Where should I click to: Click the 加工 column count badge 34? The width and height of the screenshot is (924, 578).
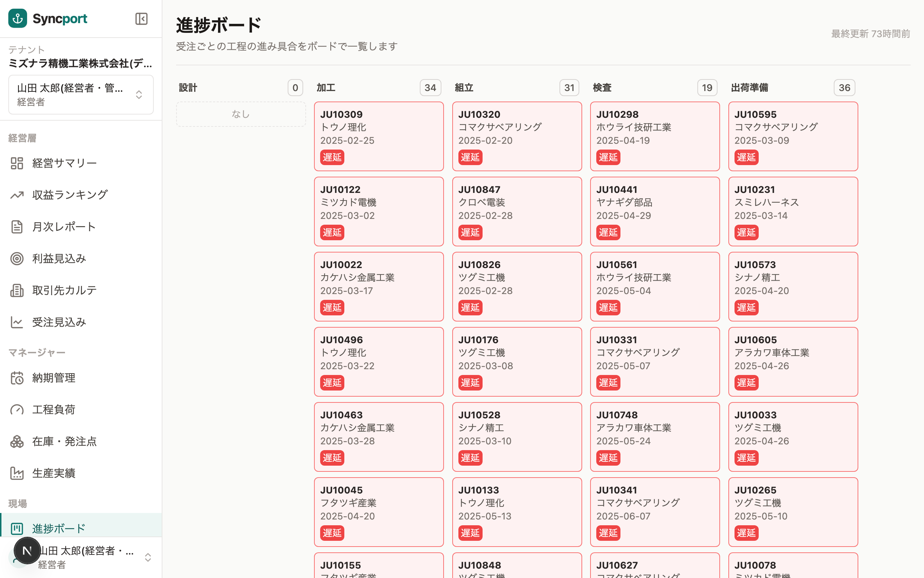coord(430,88)
